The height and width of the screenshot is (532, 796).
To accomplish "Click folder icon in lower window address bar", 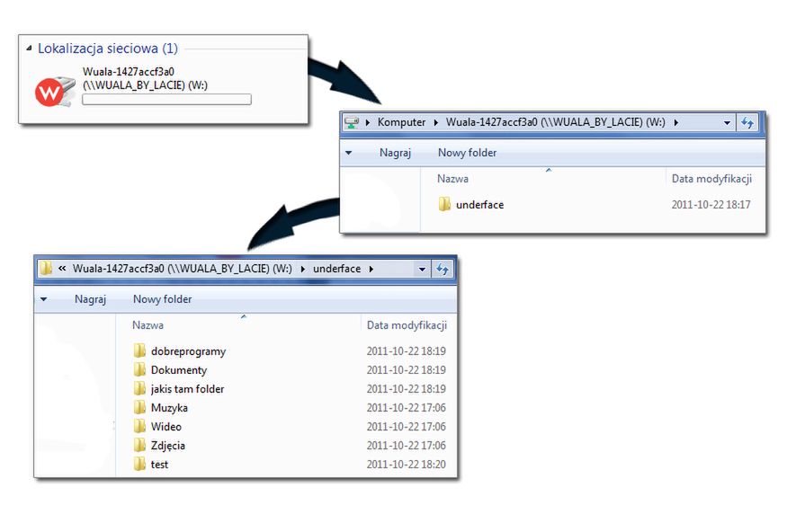I will point(46,269).
